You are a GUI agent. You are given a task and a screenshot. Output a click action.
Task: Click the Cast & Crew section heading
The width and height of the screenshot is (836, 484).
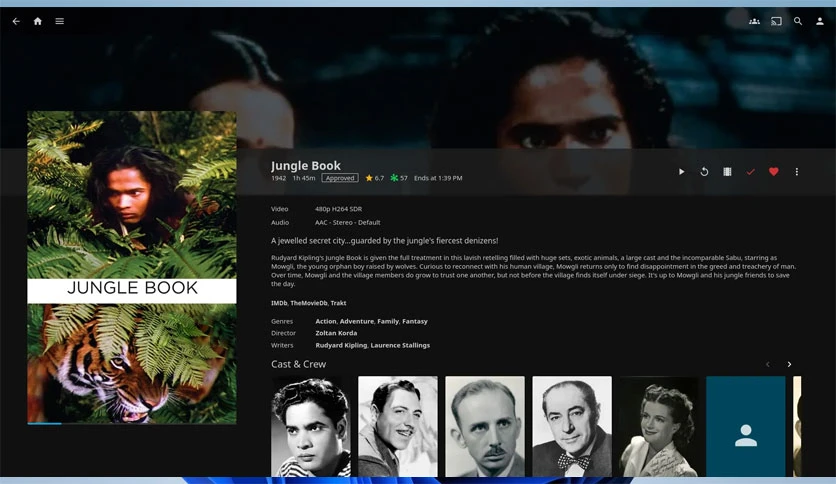point(298,364)
